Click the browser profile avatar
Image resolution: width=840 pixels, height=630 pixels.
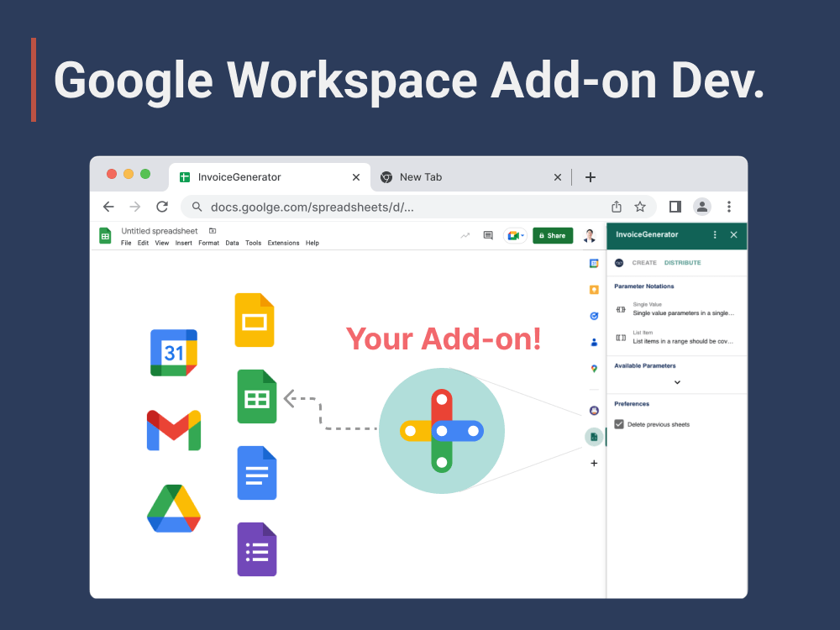(702, 207)
